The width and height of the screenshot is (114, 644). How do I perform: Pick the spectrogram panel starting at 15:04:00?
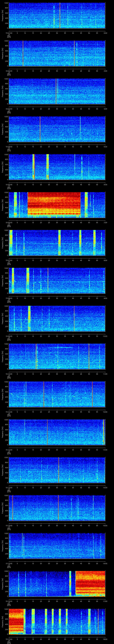[x=57, y=129]
